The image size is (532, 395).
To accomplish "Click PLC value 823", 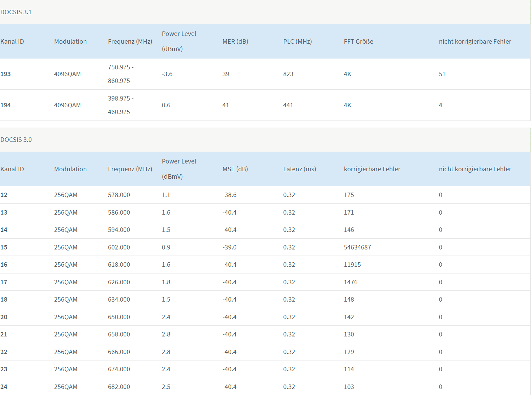I will pyautogui.click(x=288, y=74).
